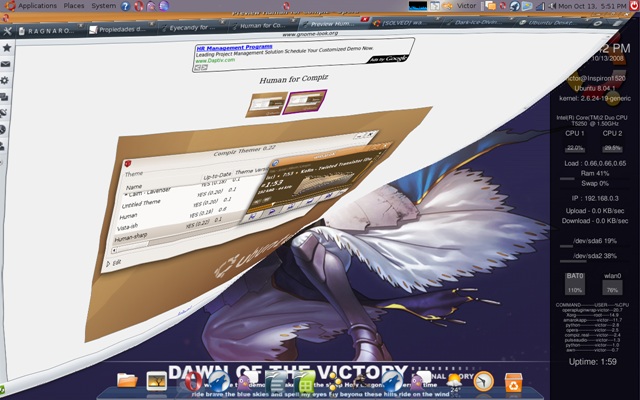The image size is (640, 400).
Task: Click the Uptime: 1:59 text
Action: pos(593,362)
